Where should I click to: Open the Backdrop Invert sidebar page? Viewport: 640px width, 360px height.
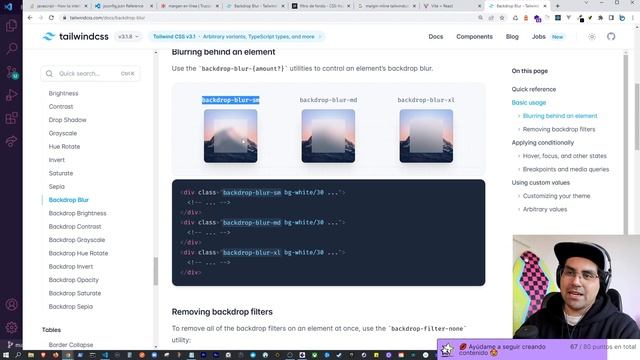(71, 267)
